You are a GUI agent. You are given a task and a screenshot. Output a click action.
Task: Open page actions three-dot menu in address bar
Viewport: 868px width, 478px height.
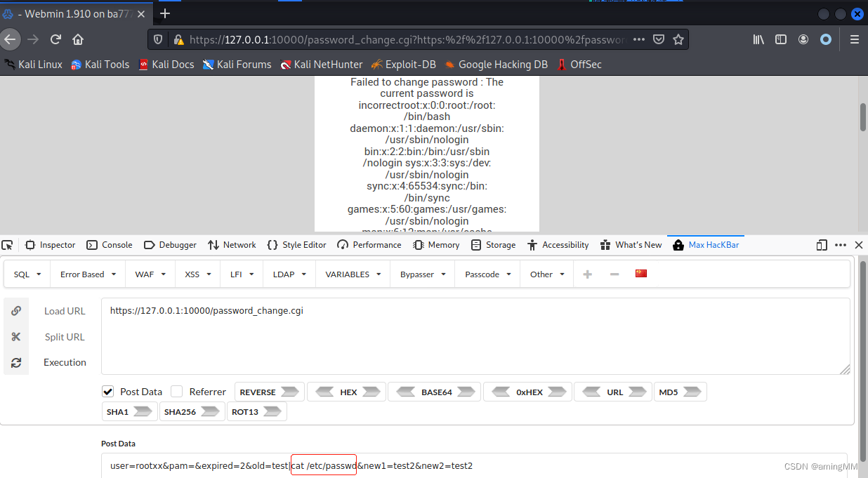click(x=639, y=39)
